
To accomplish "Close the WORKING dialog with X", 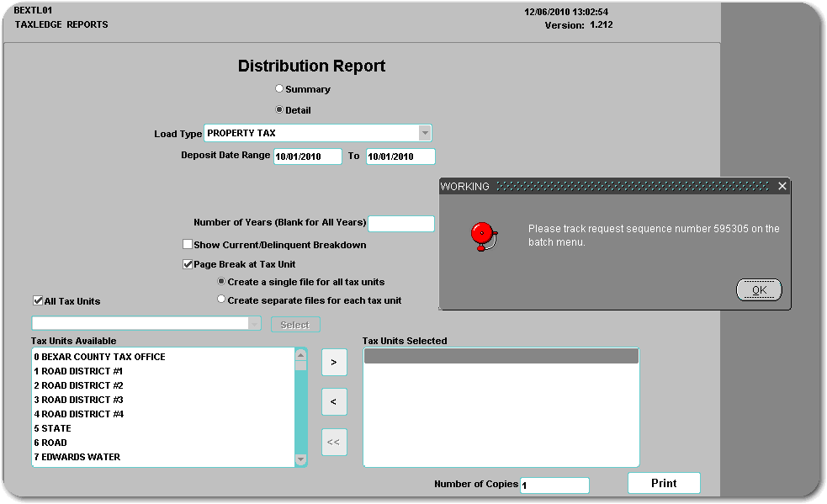I will [x=782, y=186].
